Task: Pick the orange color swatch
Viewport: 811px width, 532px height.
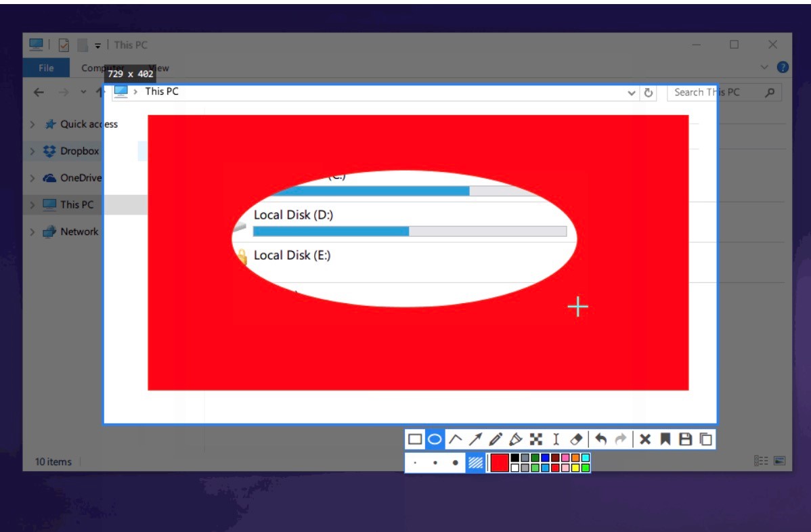Action: pos(575,458)
